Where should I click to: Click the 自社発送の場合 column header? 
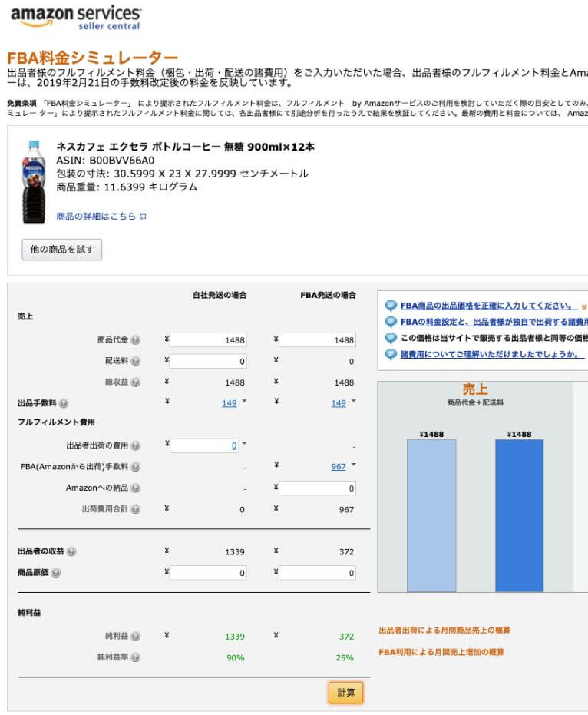[220, 295]
